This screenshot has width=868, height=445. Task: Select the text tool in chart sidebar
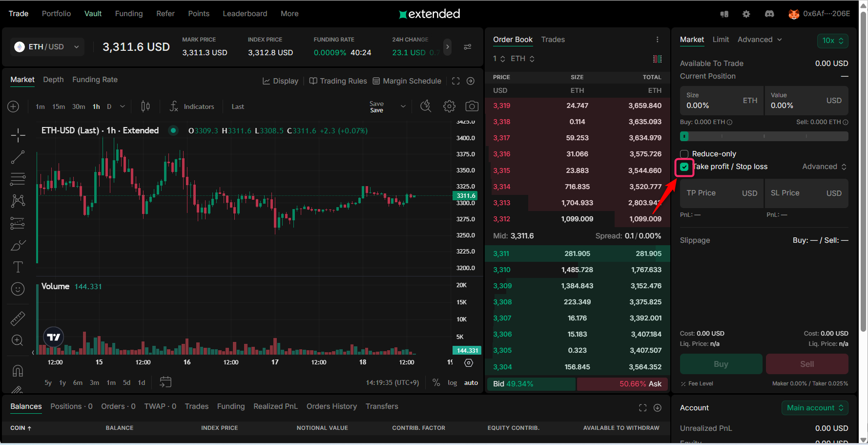point(18,267)
